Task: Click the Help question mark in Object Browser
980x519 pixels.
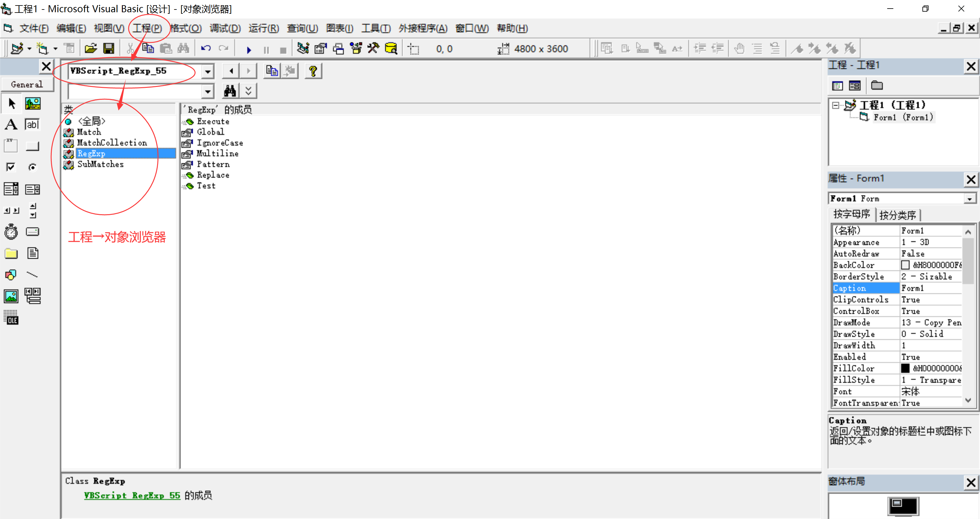Action: [x=313, y=71]
